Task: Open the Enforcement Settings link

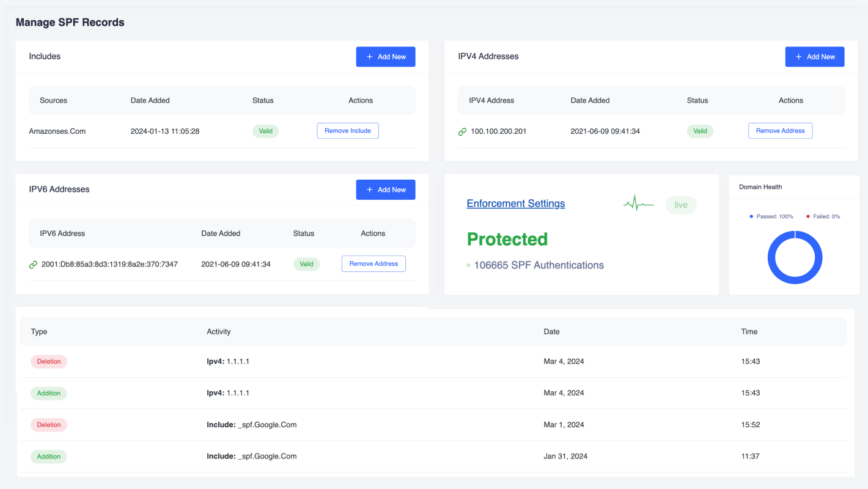Action: click(515, 204)
